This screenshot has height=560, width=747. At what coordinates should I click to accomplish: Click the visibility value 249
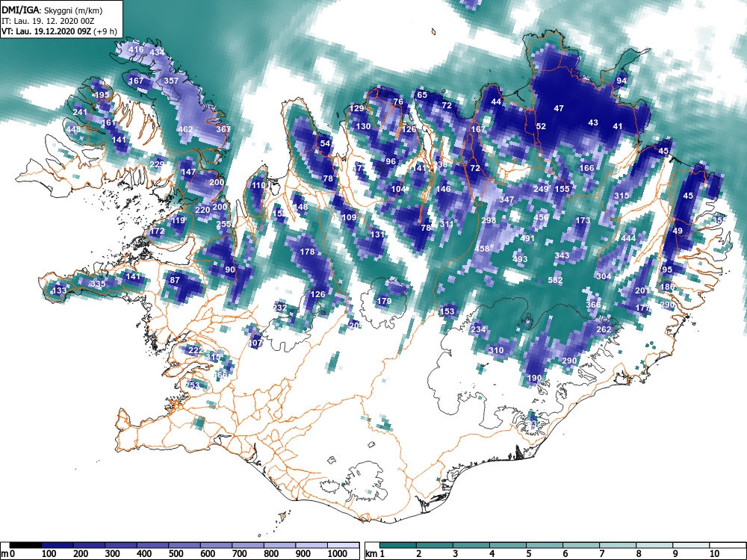pos(541,189)
